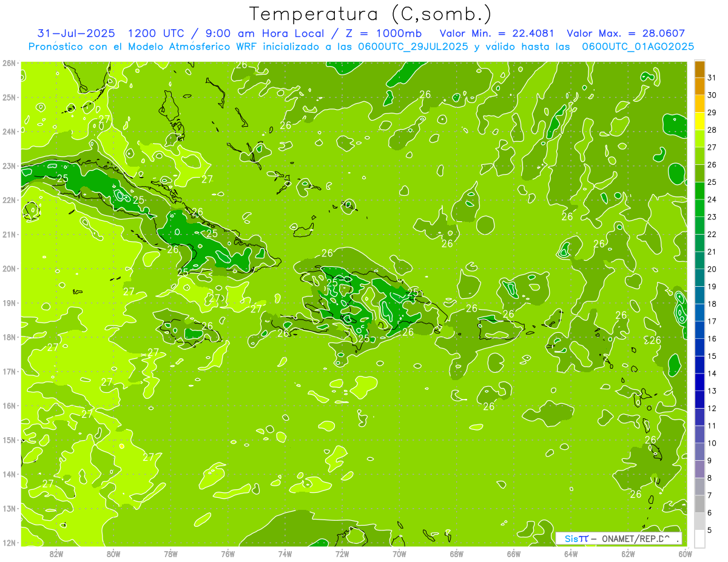Click the 21N latitude axis label
The width and height of the screenshot is (728, 562).
[8, 234]
